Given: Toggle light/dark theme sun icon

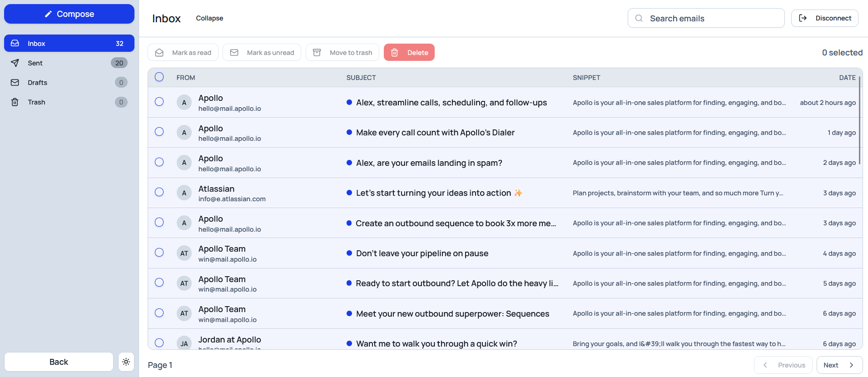Looking at the screenshot, I should (126, 362).
